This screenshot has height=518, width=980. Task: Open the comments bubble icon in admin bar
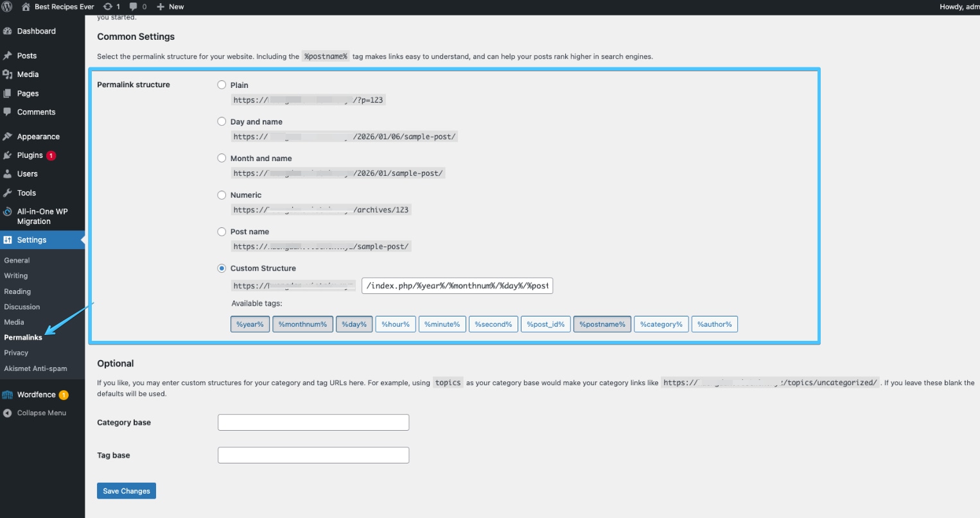137,6
